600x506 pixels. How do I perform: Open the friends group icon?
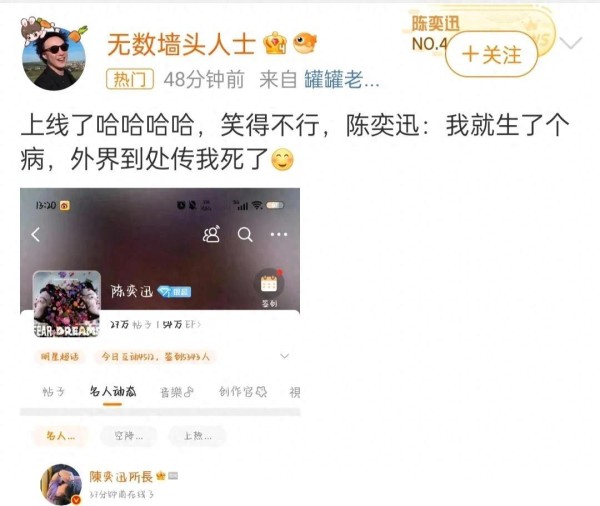coord(211,234)
